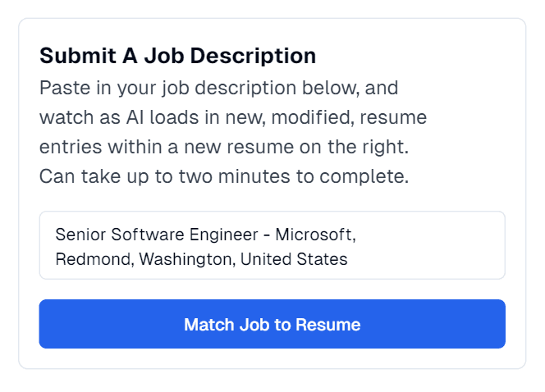This screenshot has width=545, height=392.
Task: Click the 'watch as AI loads' instruction line
Action: 232,117
